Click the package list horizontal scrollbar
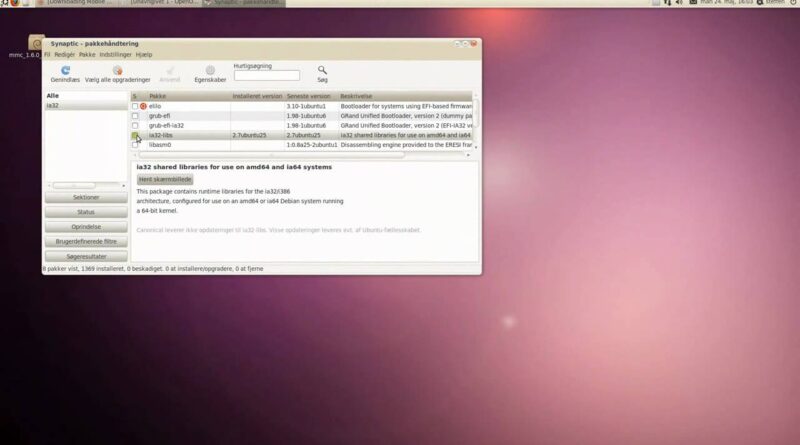800x445 pixels. click(x=271, y=155)
